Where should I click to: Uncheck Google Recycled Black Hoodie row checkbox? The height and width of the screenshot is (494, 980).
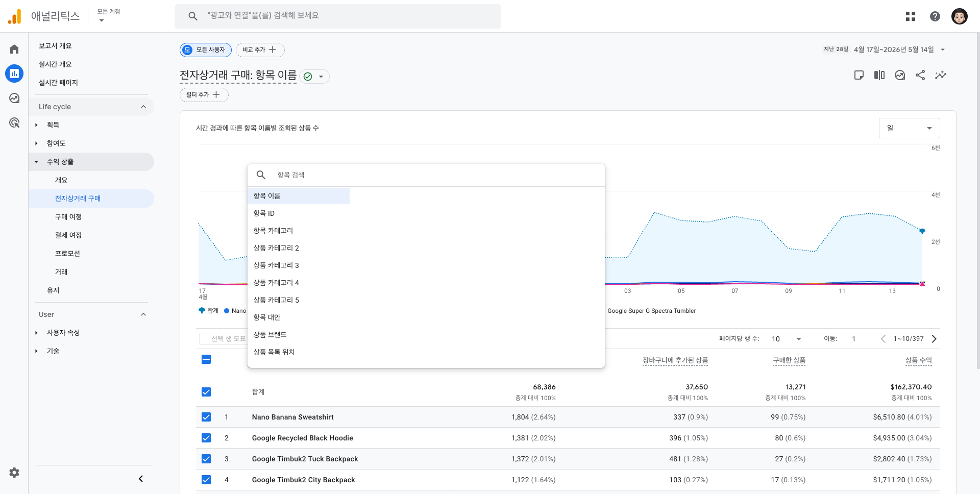[x=206, y=438]
